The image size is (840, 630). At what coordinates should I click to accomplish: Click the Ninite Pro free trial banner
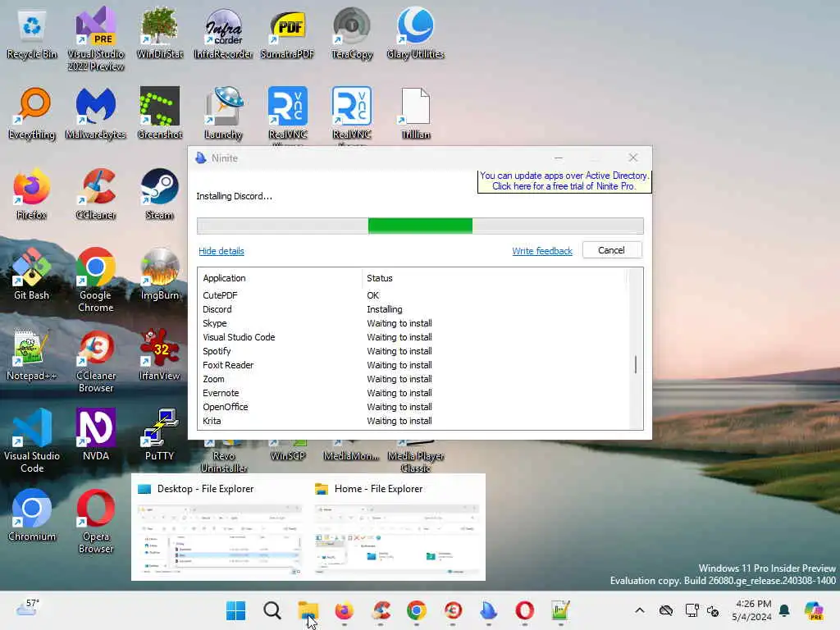[x=564, y=181]
